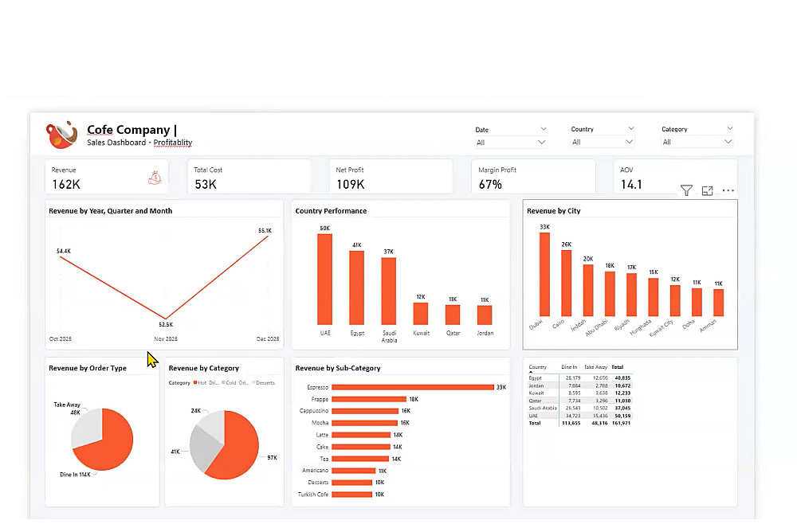
Task: Select the UAE bar in Country Performance
Action: pyautogui.click(x=325, y=279)
